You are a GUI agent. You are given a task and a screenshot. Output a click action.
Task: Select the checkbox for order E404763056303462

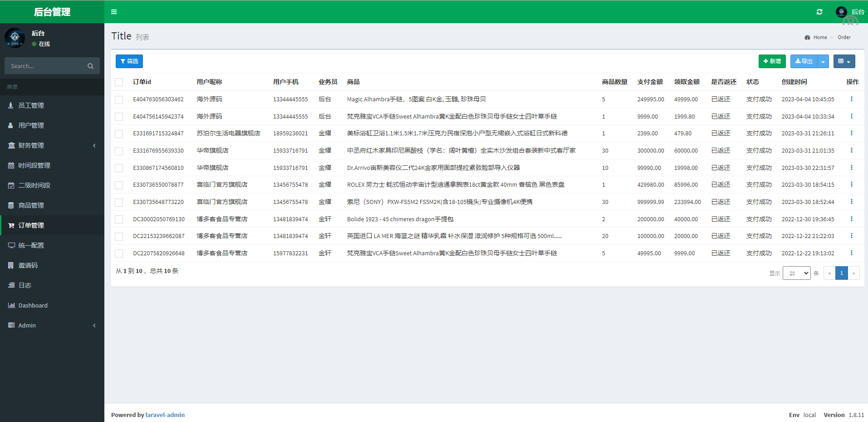click(119, 99)
